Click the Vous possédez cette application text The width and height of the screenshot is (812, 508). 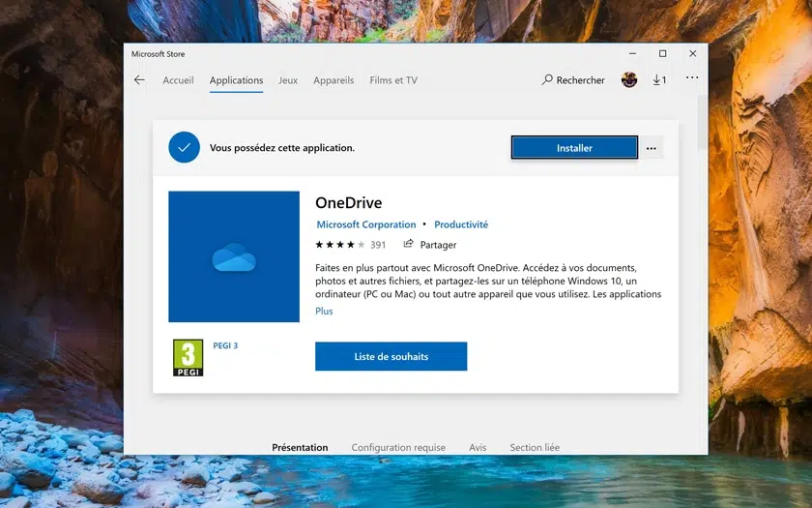click(282, 148)
